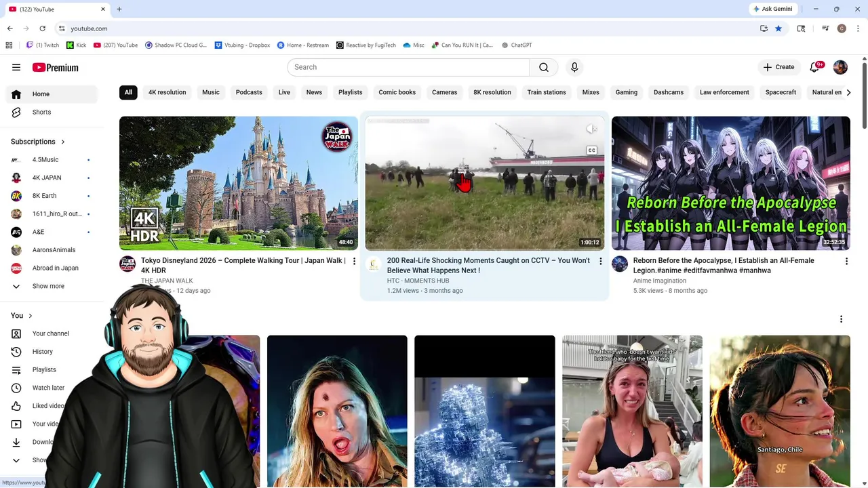This screenshot has height=488, width=868.
Task: Open the Twitch bookmark
Action: 43,45
